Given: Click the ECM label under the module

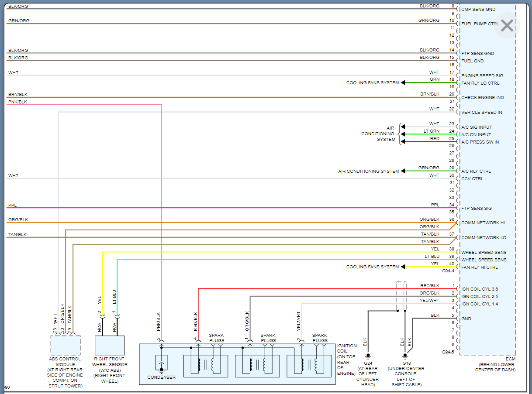Looking at the screenshot, I should (509, 359).
